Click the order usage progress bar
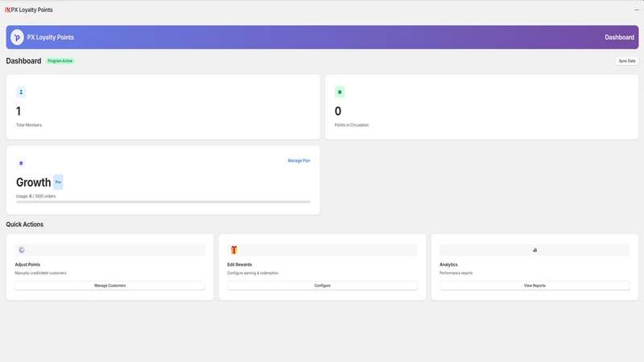The width and height of the screenshot is (644, 362). [163, 202]
